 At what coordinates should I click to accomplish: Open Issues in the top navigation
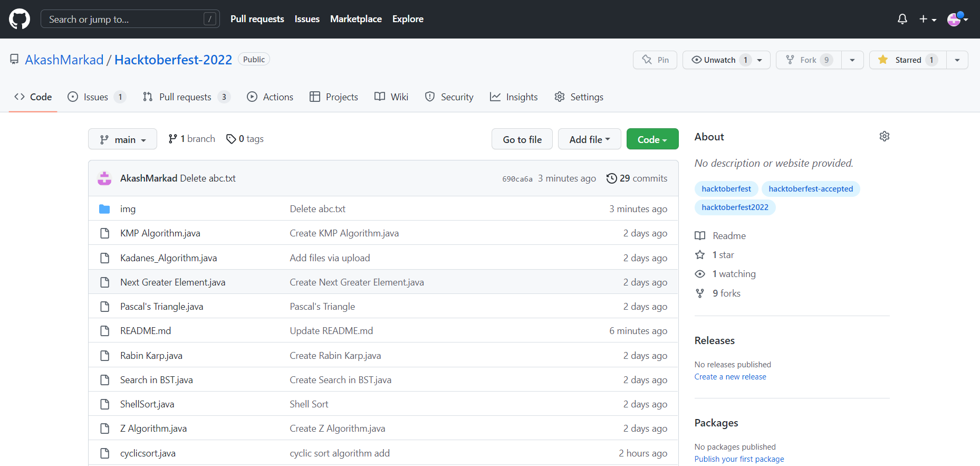click(307, 19)
